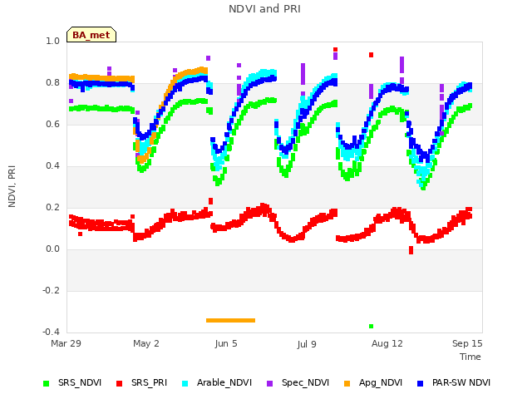Click the orange Apg_NDVI horizontal bar near -0.35

[x=231, y=320]
